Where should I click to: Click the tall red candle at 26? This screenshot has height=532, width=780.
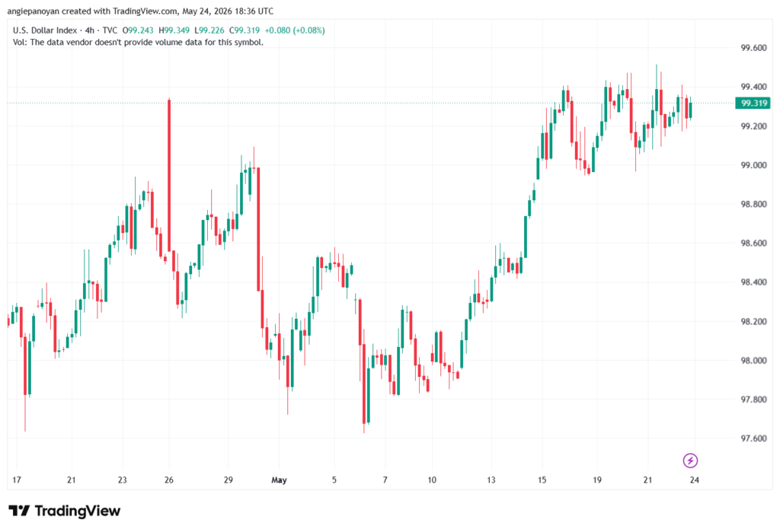coord(169,175)
